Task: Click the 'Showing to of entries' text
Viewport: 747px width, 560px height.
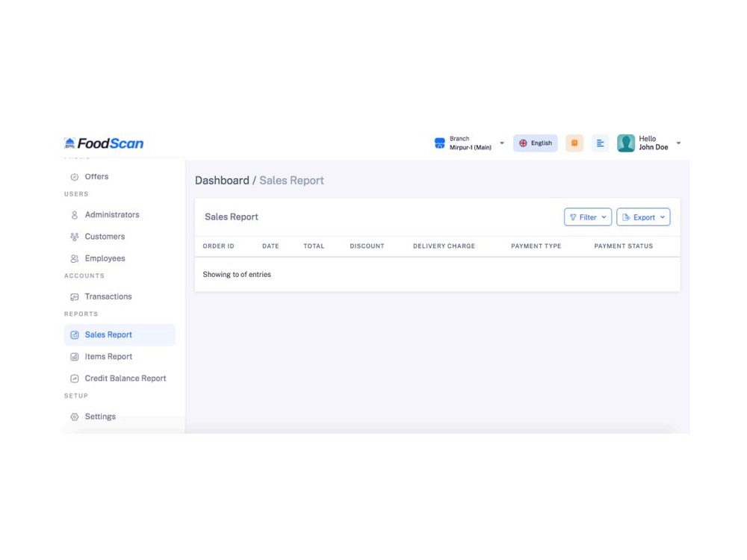Action: point(237,274)
